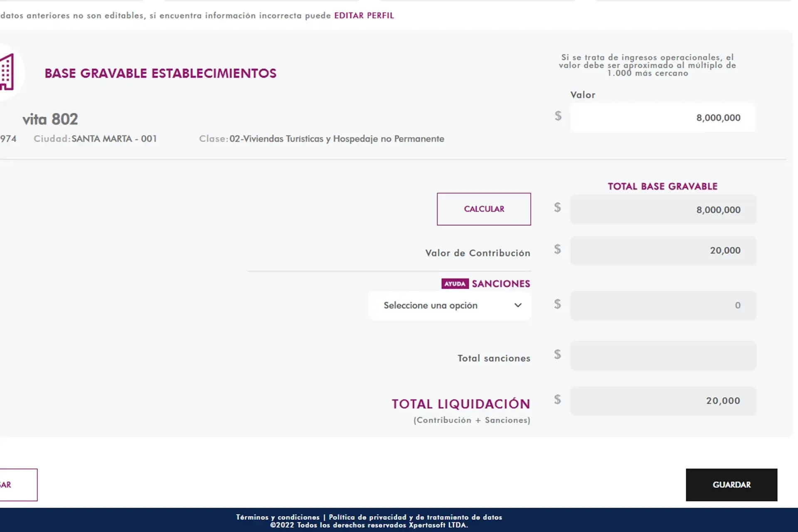Select the Total Base Gravable field
Image resolution: width=798 pixels, height=532 pixels.
[x=663, y=209]
